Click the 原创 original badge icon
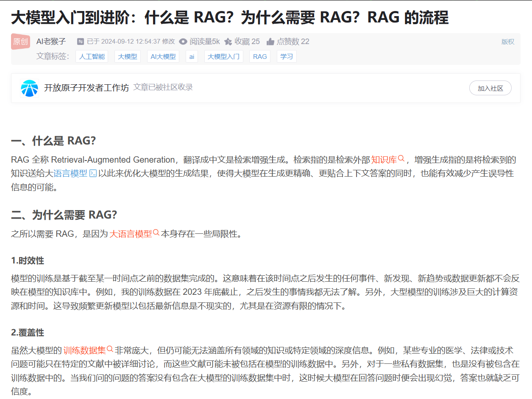 [20, 42]
